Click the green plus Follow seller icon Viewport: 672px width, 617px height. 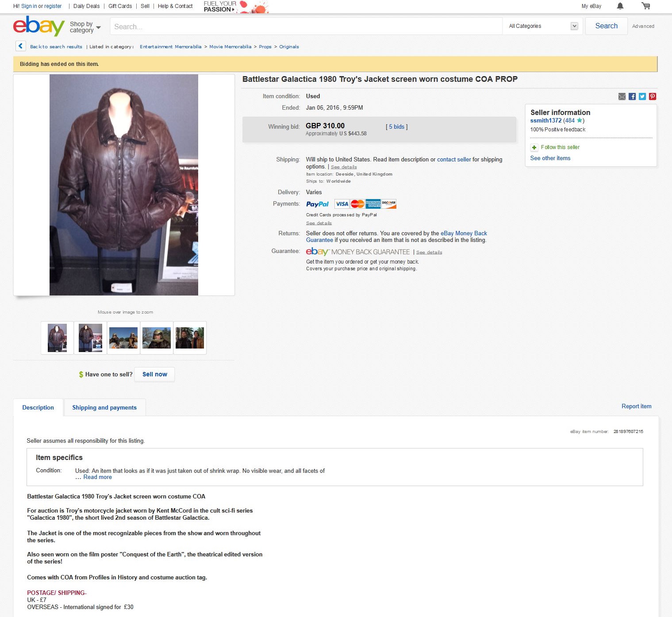pos(534,147)
